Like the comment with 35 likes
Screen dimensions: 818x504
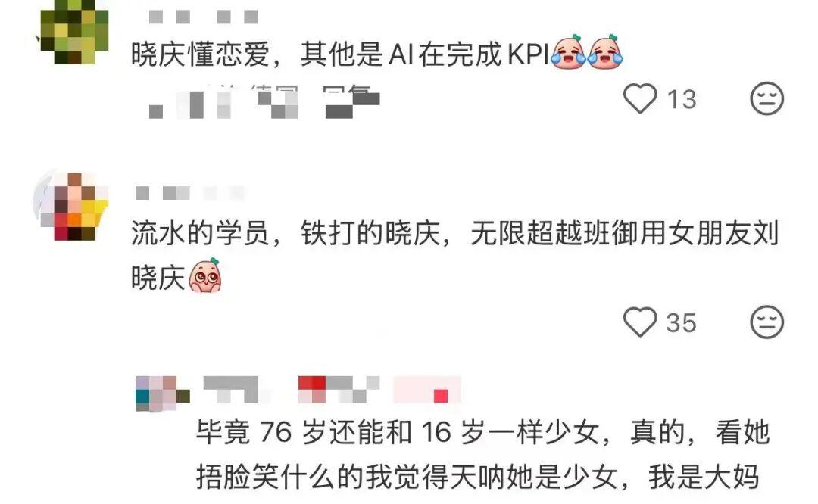coord(640,322)
